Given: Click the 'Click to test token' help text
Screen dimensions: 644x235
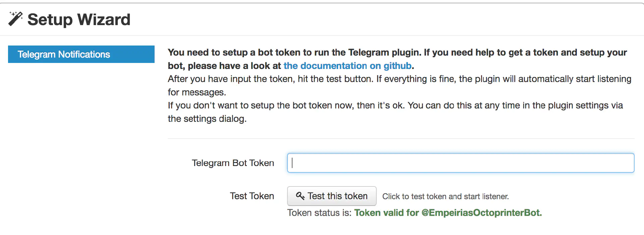Looking at the screenshot, I should coord(445,197).
